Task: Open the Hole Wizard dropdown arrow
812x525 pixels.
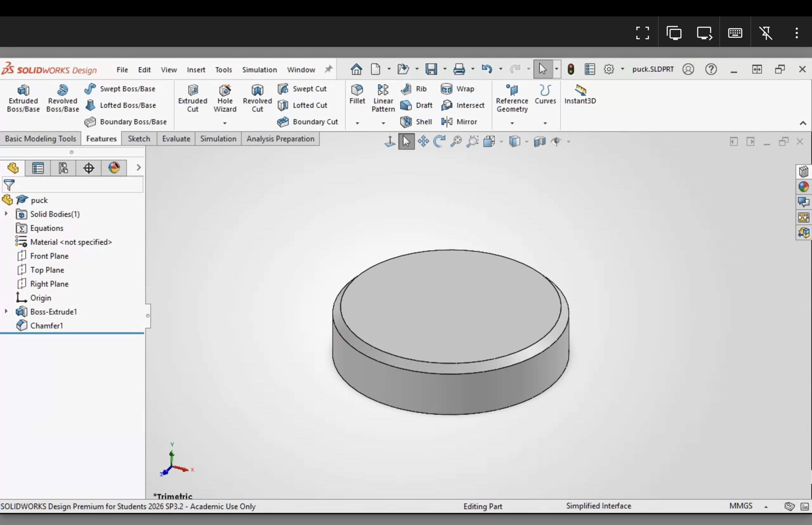Action: coord(225,123)
